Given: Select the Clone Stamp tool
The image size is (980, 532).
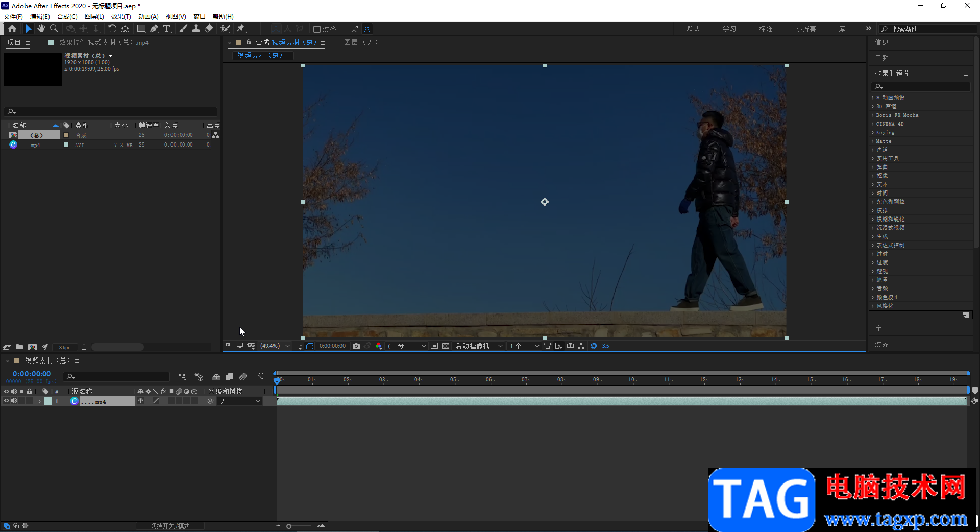Looking at the screenshot, I should pos(196,29).
